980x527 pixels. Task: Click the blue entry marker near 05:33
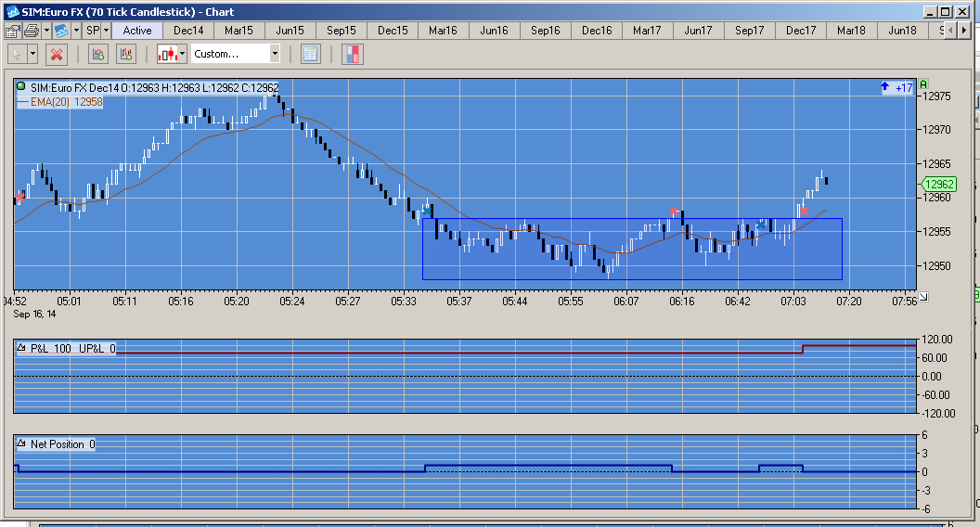click(426, 212)
